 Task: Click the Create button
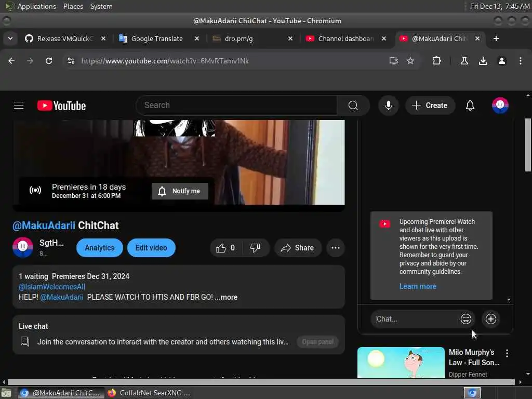click(430, 105)
